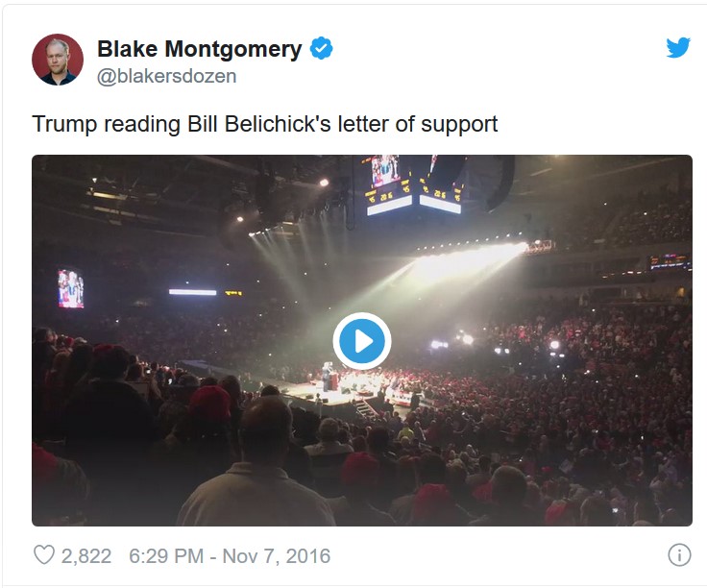Click the Twitter bird logo
The height and width of the screenshot is (588, 707).
pyautogui.click(x=678, y=47)
